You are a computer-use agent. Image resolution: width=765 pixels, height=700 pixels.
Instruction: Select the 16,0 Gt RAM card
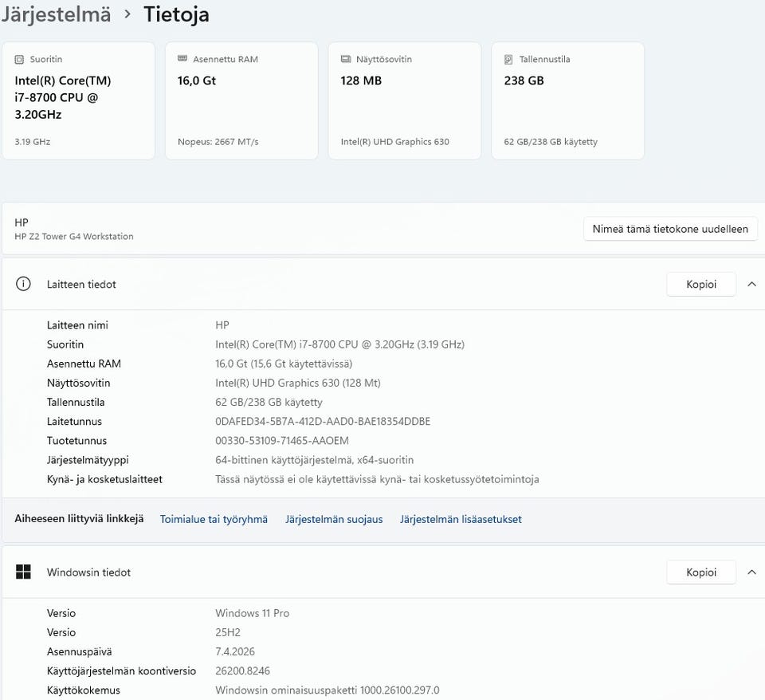(241, 101)
